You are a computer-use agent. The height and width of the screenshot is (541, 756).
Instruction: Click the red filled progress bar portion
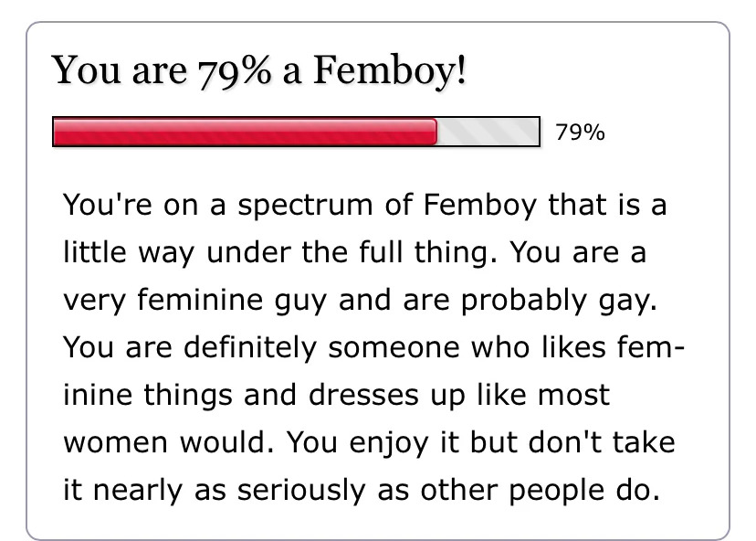coord(245,133)
